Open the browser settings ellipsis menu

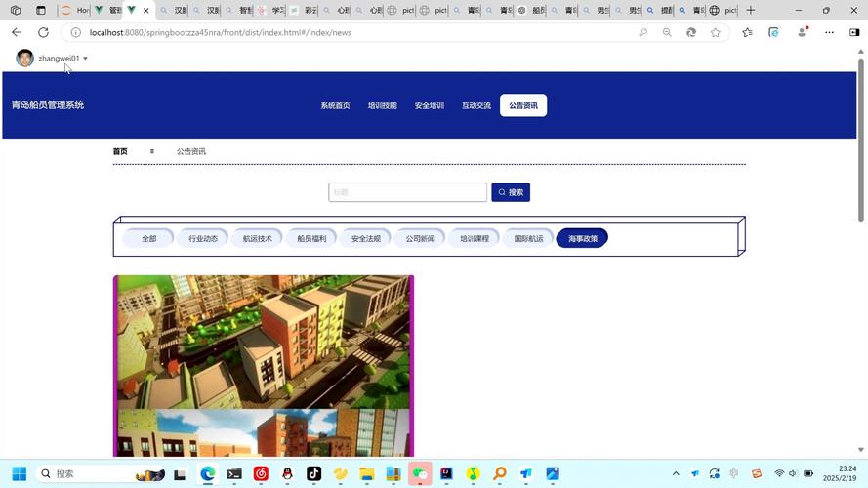coord(829,32)
